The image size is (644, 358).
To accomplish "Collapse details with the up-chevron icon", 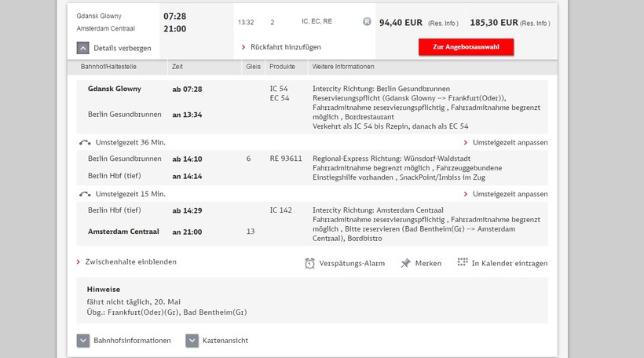I will [83, 48].
